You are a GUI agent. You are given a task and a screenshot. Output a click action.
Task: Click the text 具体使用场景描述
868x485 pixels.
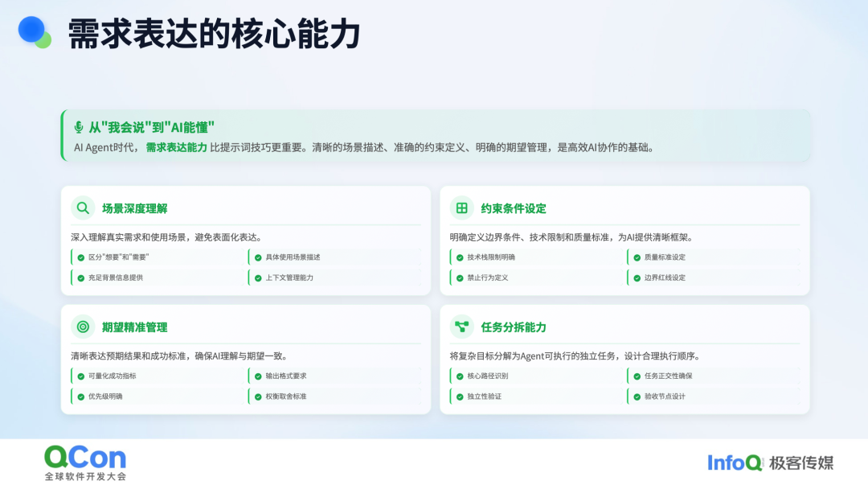click(x=293, y=257)
